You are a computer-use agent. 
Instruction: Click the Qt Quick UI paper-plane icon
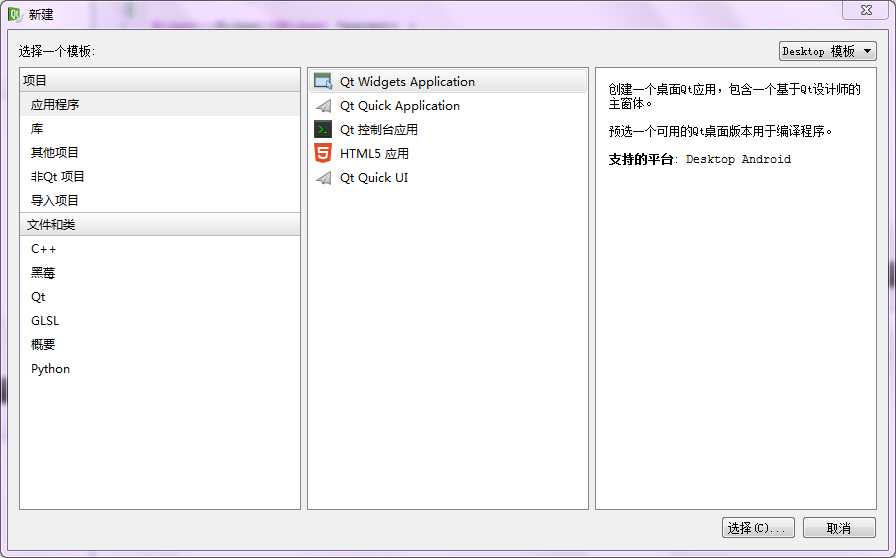[x=323, y=178]
